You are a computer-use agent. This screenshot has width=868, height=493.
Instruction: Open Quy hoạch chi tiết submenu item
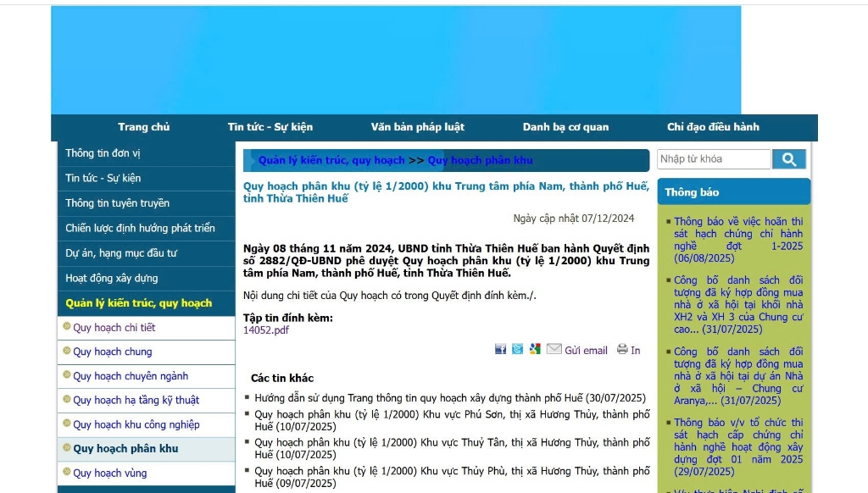coord(146,328)
